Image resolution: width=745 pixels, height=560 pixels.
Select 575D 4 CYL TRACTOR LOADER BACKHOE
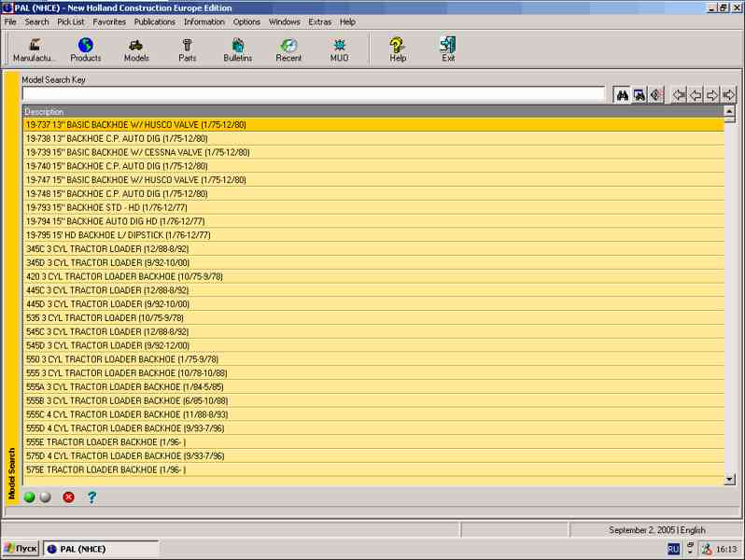pos(373,455)
